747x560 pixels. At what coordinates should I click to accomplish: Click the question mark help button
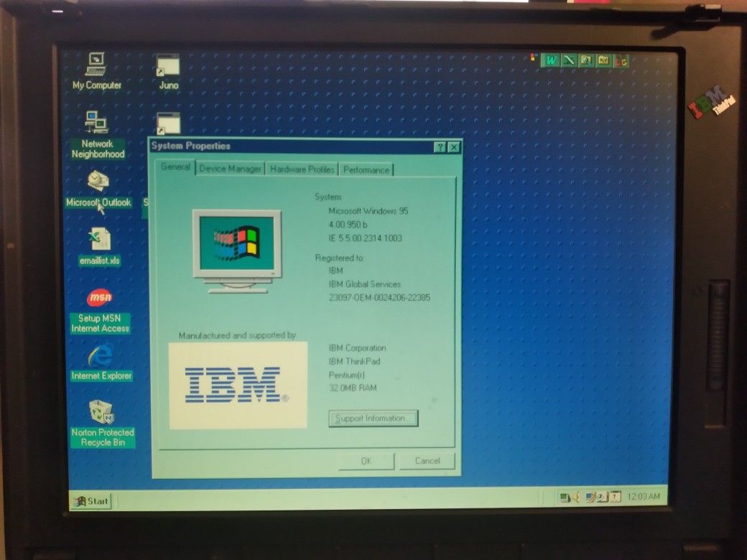[440, 147]
